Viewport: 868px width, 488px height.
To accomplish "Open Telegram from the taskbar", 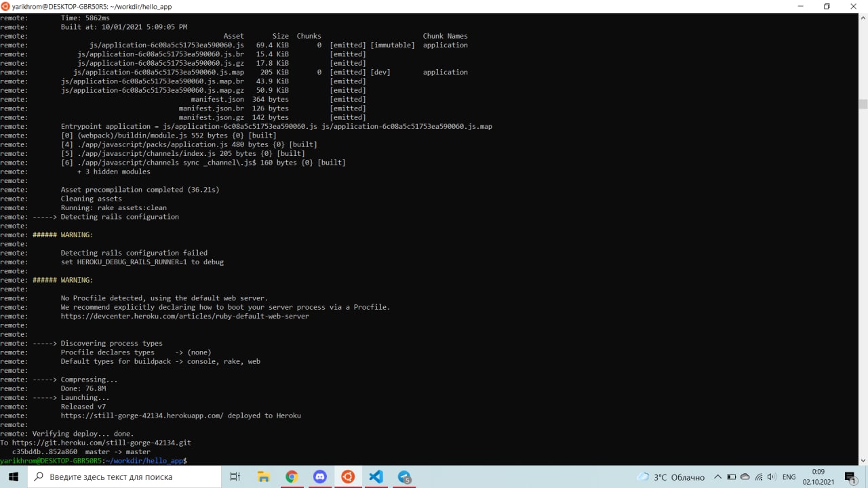I will pos(405,476).
